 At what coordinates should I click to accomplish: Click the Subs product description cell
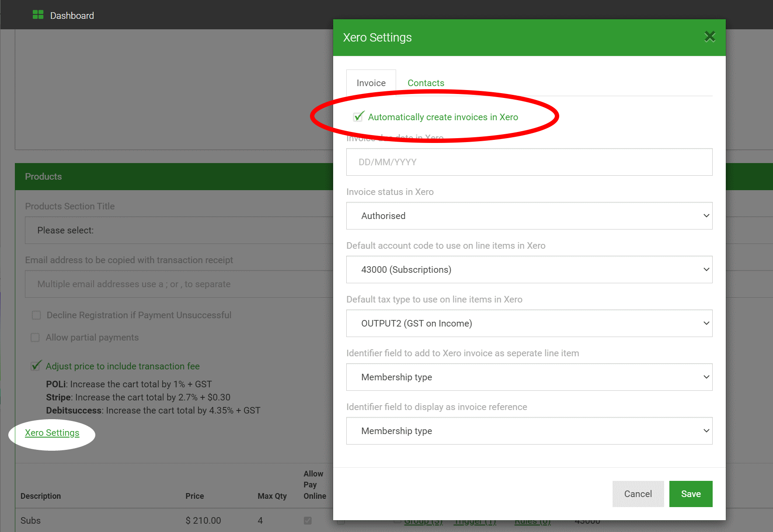[31, 521]
